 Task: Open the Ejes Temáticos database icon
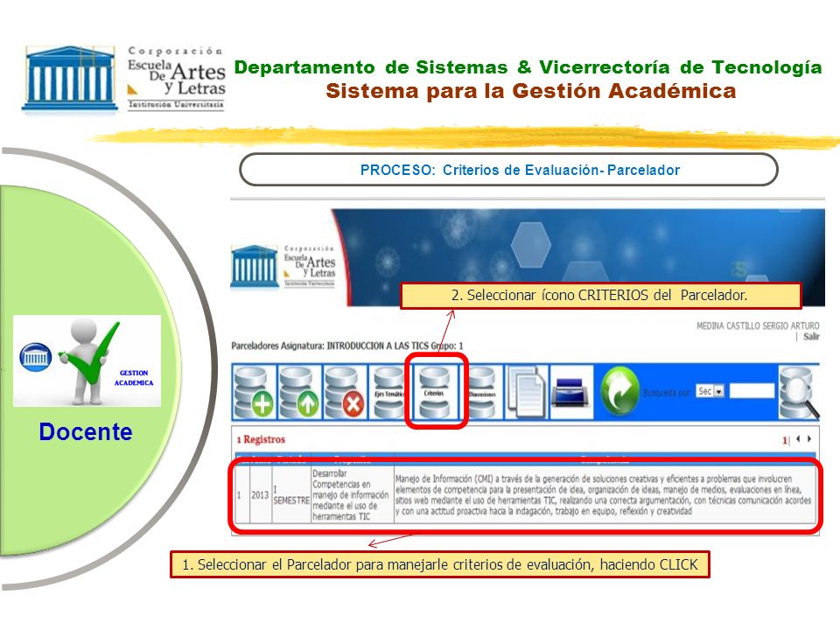(388, 392)
